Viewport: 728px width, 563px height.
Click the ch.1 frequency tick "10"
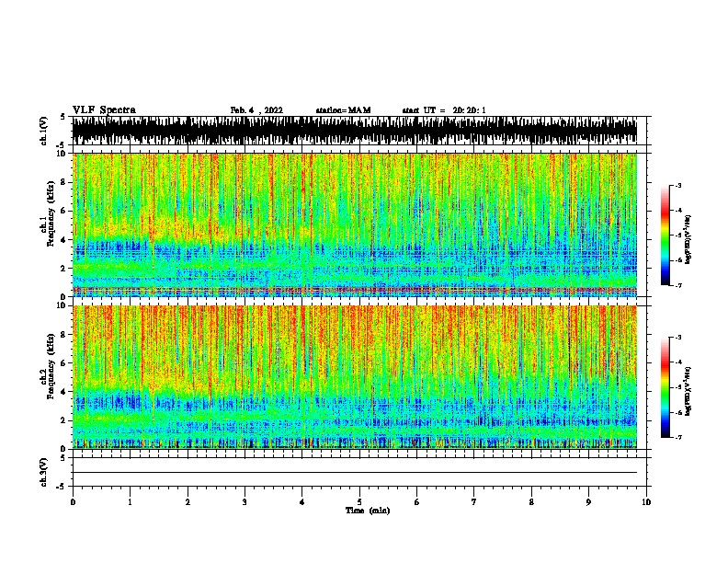click(62, 154)
